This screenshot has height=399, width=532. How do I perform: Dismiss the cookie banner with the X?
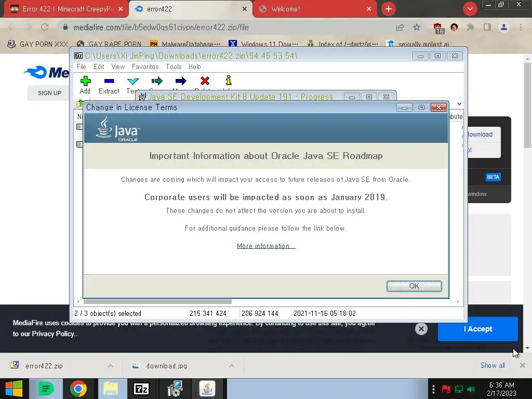coord(421,329)
